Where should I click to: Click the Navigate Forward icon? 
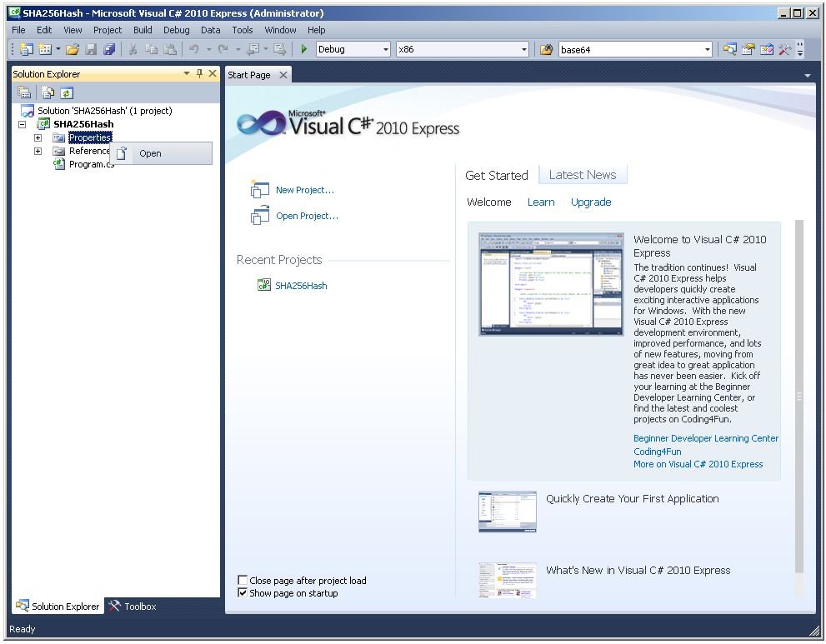click(280, 49)
